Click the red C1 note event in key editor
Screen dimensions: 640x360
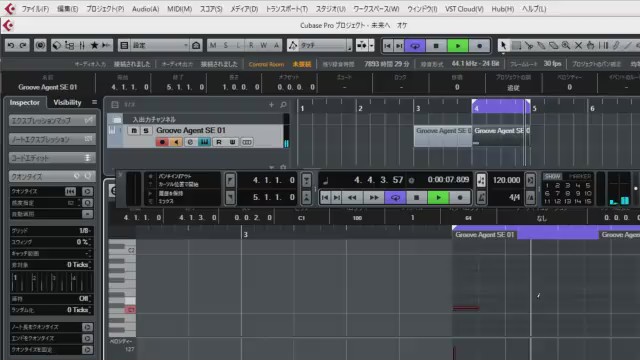(x=466, y=308)
